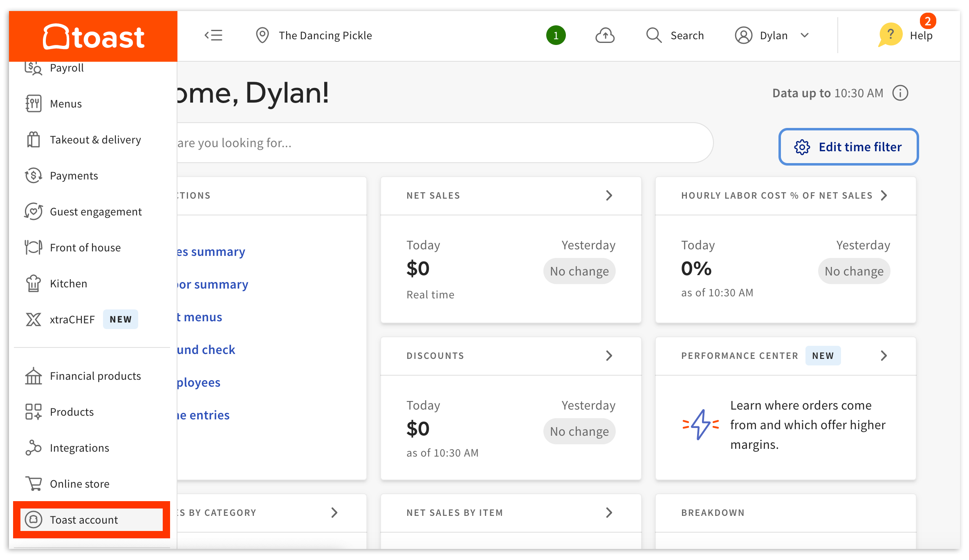
Task: Expand the Performance Center card arrow
Action: [x=884, y=356]
